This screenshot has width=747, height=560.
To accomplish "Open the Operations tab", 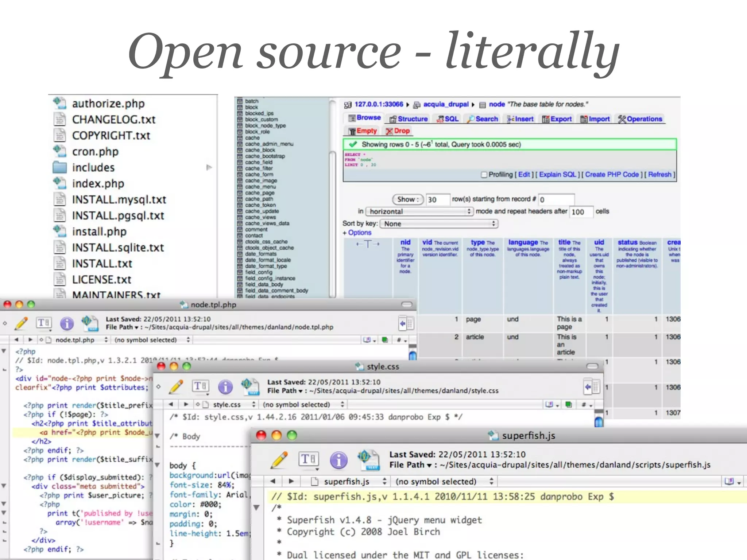I will (x=640, y=119).
